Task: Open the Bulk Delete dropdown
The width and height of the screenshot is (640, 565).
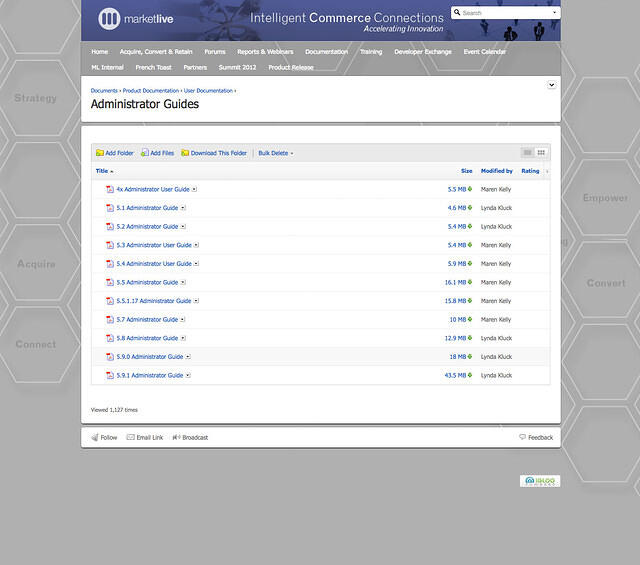Action: point(275,153)
